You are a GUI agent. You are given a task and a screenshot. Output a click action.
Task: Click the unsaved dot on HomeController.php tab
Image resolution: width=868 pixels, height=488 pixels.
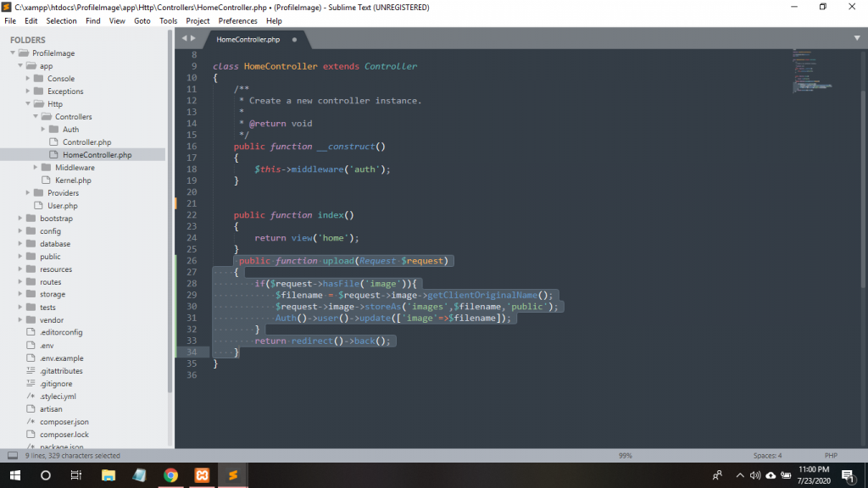[x=295, y=40]
